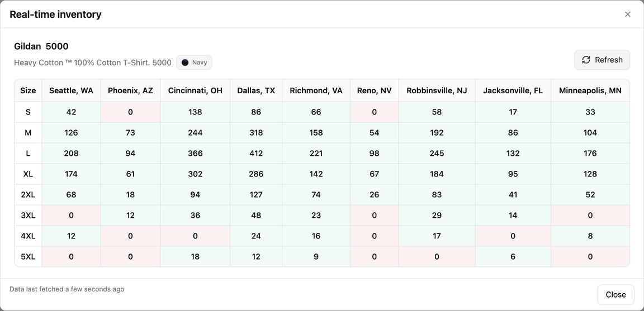Click Cincinnati stock 138 for size S
This screenshot has width=644, height=311.
(195, 112)
